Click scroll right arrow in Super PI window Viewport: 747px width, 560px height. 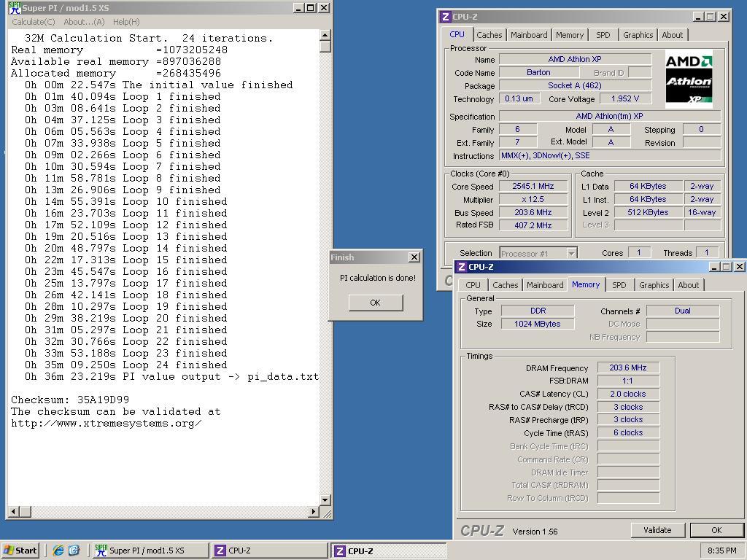click(313, 511)
